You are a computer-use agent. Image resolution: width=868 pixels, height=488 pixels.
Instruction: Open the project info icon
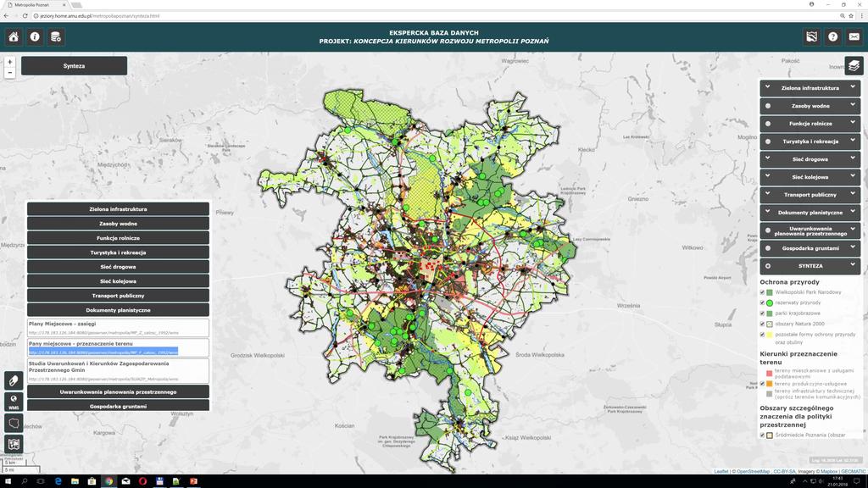pos(35,37)
